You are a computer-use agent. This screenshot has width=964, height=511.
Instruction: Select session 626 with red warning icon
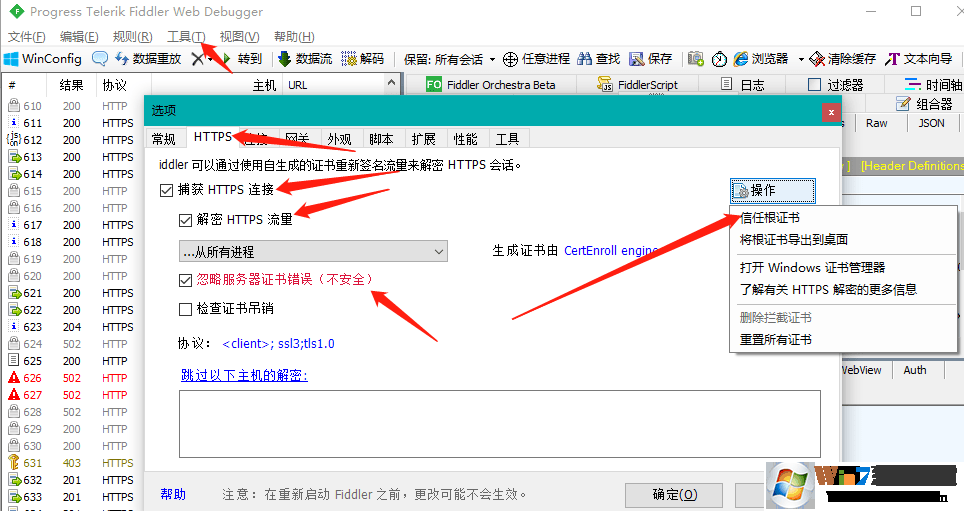coord(71,378)
